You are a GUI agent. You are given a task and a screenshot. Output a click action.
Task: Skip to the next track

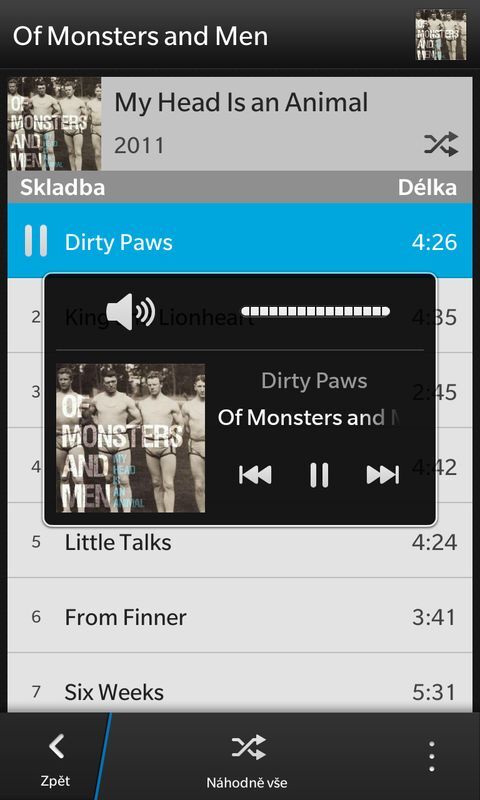coord(383,475)
